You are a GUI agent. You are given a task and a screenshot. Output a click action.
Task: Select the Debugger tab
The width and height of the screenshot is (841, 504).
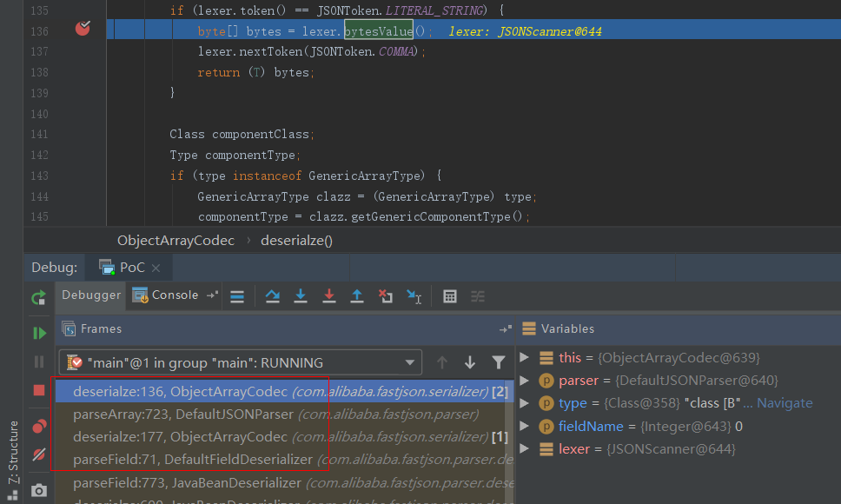[x=91, y=295]
